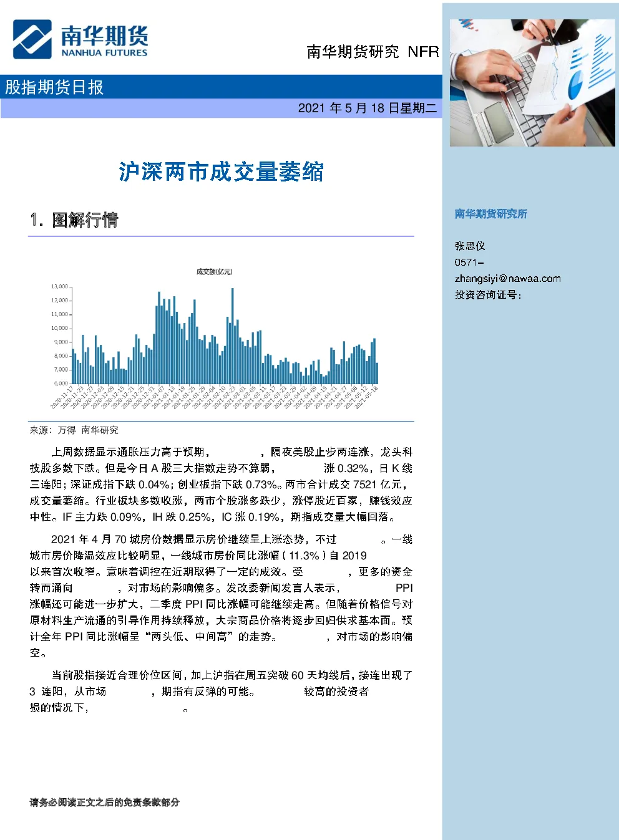This screenshot has height=840, width=619.
Task: Click the 6,000 axis label on chart
Action: pos(61,384)
